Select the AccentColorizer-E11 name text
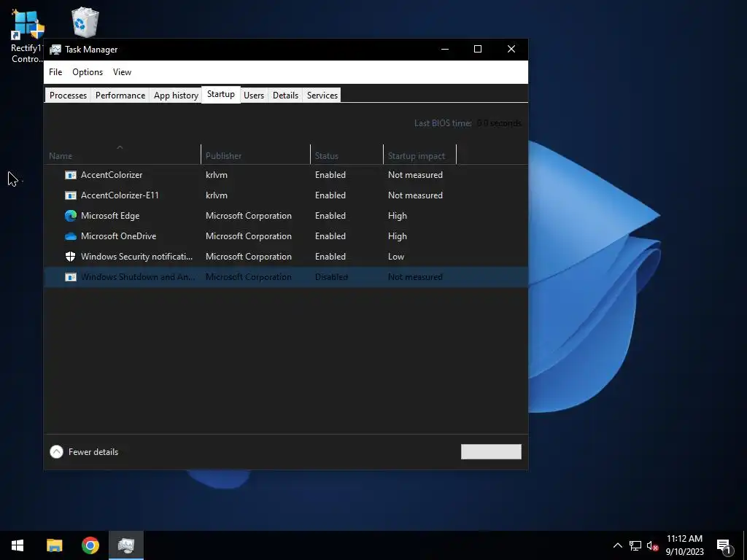Image resolution: width=747 pixels, height=560 pixels. tap(120, 195)
